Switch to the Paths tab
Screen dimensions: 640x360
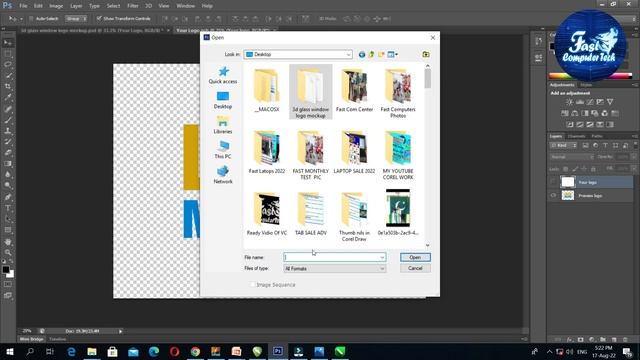click(x=597, y=136)
